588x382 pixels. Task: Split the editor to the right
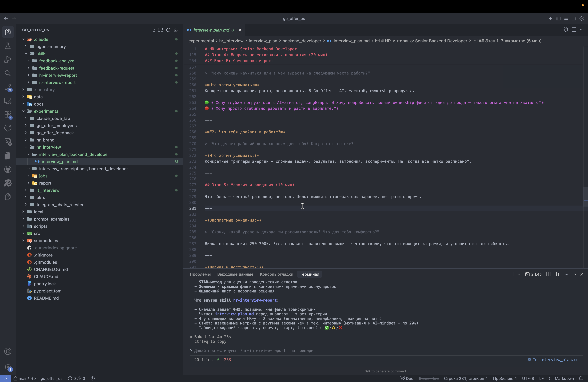pyautogui.click(x=574, y=30)
